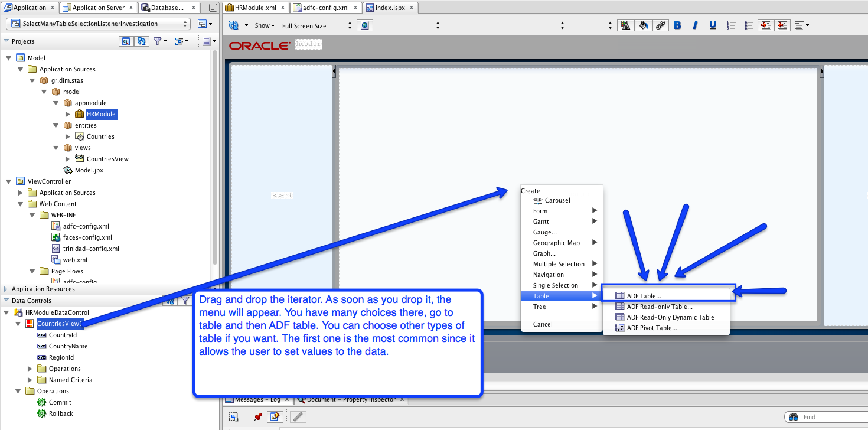Screen dimensions: 868x430
Task: Toggle italic formatting
Action: point(695,25)
